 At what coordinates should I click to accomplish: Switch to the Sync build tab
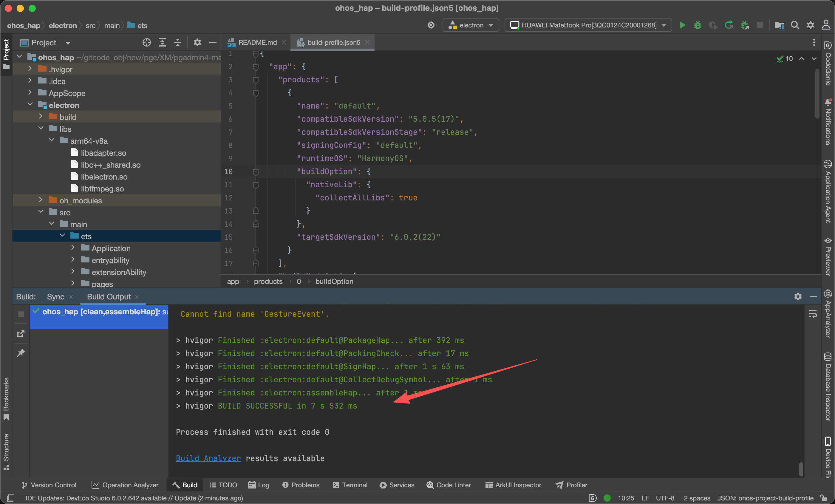[x=55, y=296]
